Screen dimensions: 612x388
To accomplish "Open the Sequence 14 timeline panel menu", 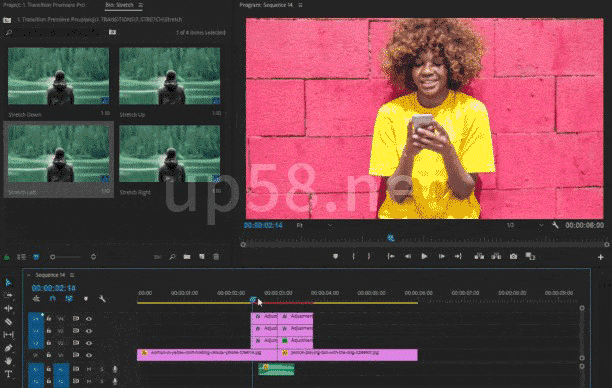I will click(x=72, y=275).
